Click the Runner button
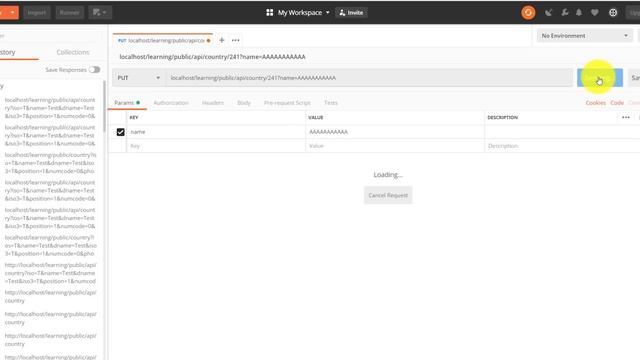The width and height of the screenshot is (640, 360). pos(69,13)
